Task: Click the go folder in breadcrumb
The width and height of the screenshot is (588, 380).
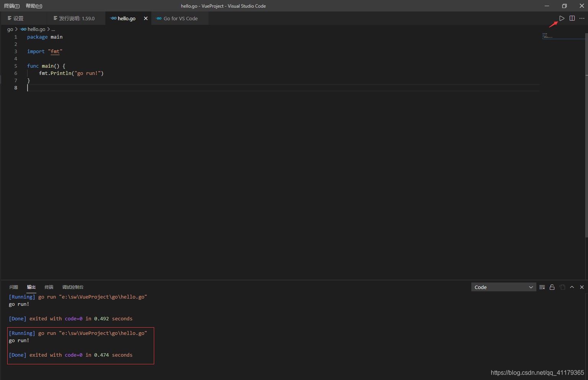Action: 10,29
